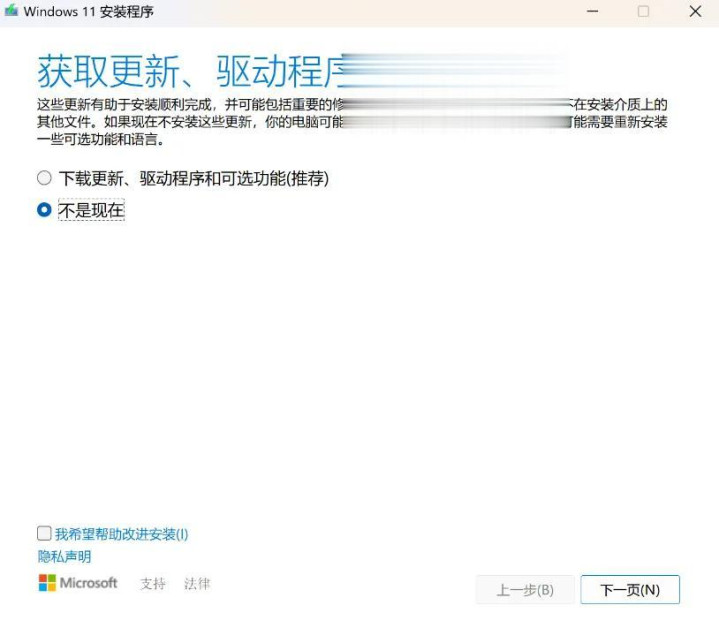Click the greyed-out 上一步(B) button
The width and height of the screenshot is (719, 628).
point(525,589)
